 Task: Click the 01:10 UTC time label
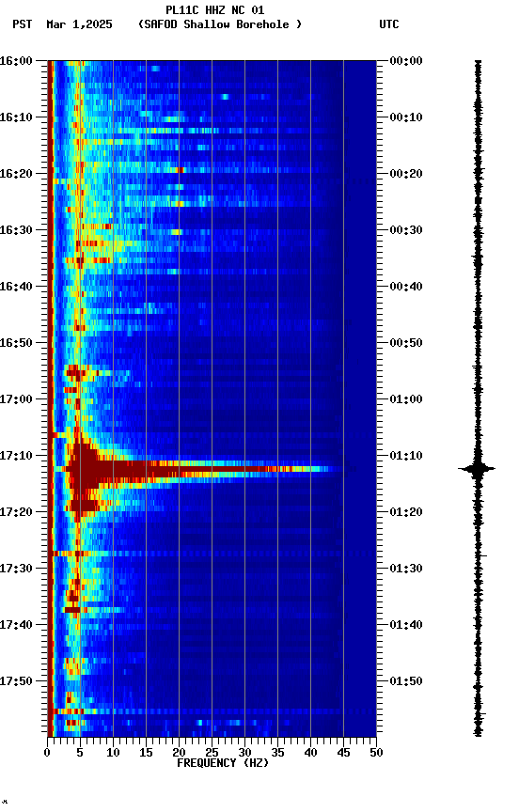pyautogui.click(x=406, y=456)
